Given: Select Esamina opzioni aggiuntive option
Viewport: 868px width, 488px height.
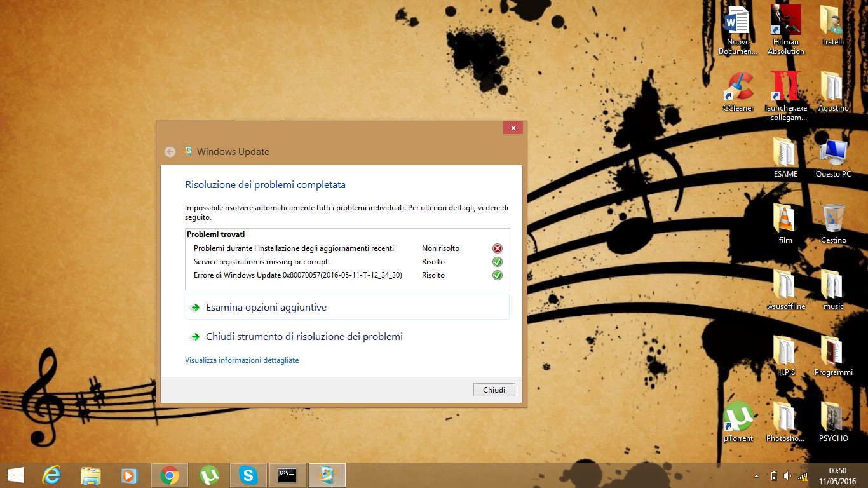Looking at the screenshot, I should [x=266, y=308].
